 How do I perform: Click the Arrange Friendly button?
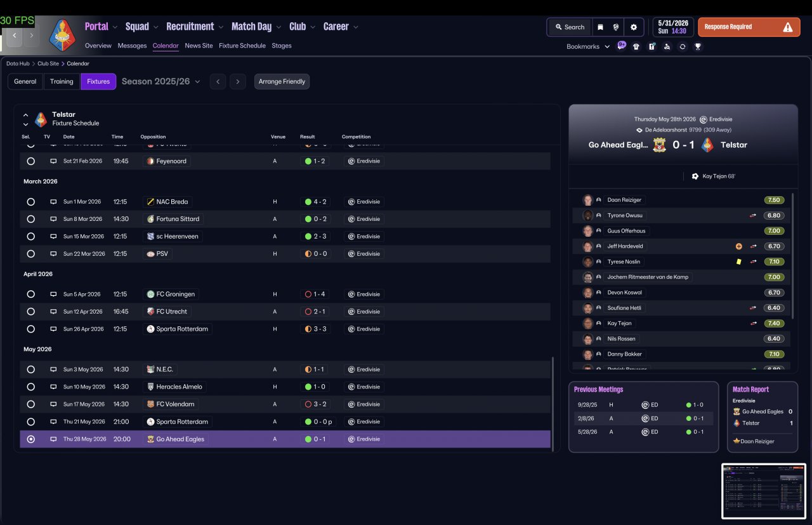[x=282, y=81]
